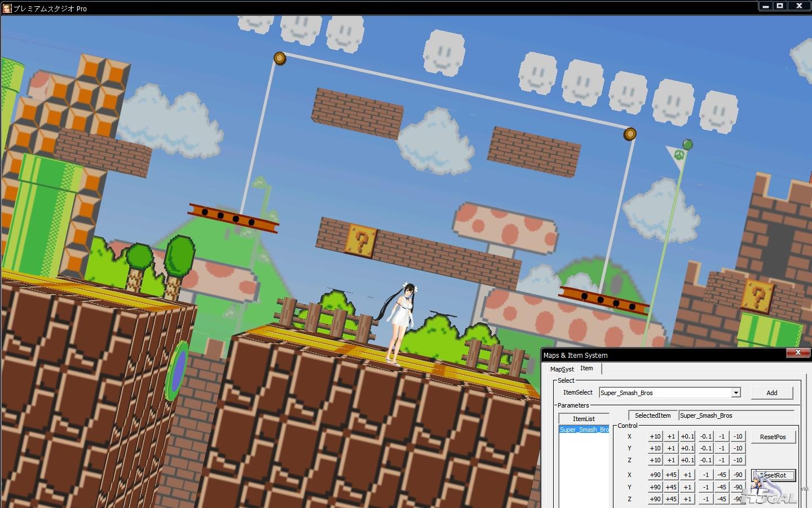
Task: Rotate item +45 around Z axis
Action: point(671,499)
